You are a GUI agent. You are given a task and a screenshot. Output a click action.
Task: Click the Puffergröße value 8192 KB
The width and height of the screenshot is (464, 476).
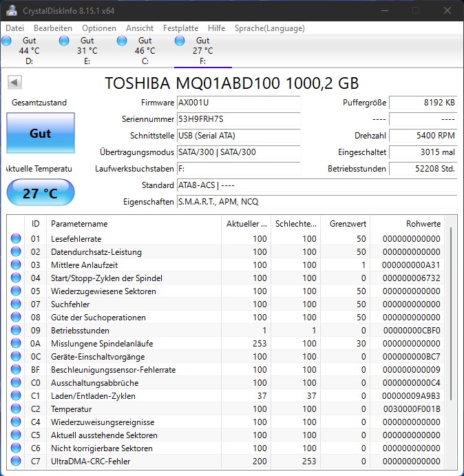[423, 103]
